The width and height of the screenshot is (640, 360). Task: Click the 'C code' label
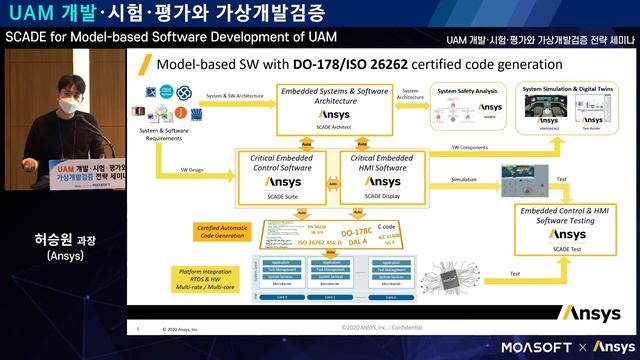click(386, 226)
